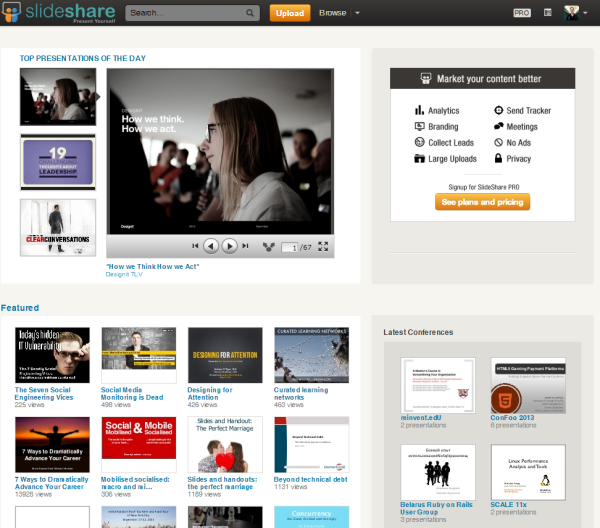Open the Designit TLV author link
The image size is (600, 528).
tap(124, 274)
